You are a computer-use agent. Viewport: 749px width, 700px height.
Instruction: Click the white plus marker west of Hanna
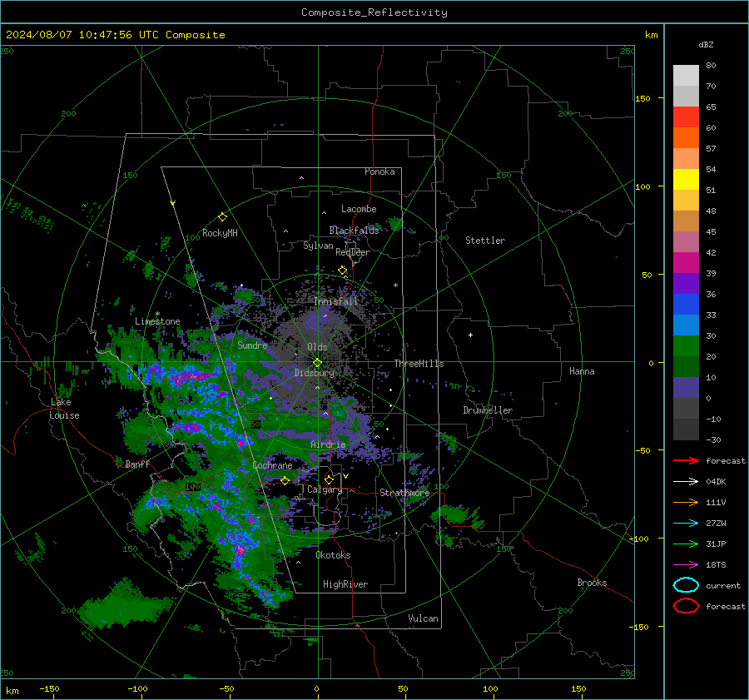(470, 335)
